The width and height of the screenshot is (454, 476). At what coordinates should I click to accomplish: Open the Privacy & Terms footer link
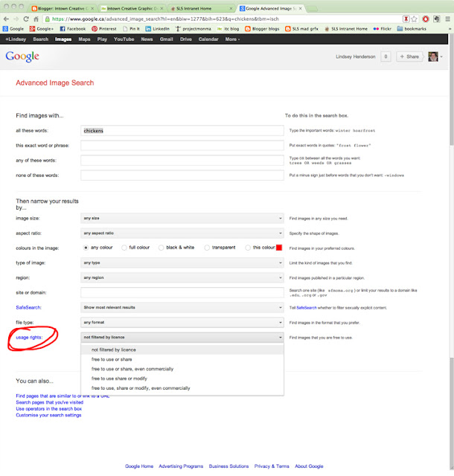click(x=272, y=466)
